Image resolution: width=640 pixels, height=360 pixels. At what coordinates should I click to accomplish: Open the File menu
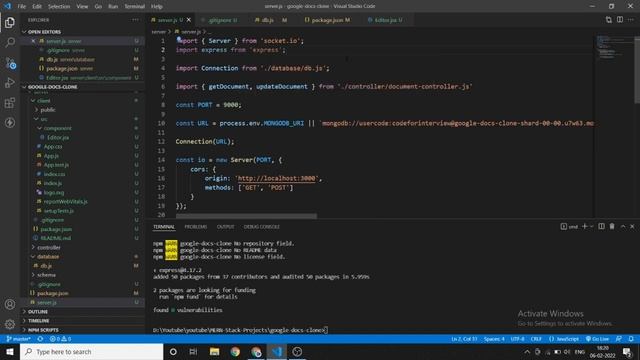tap(22, 7)
